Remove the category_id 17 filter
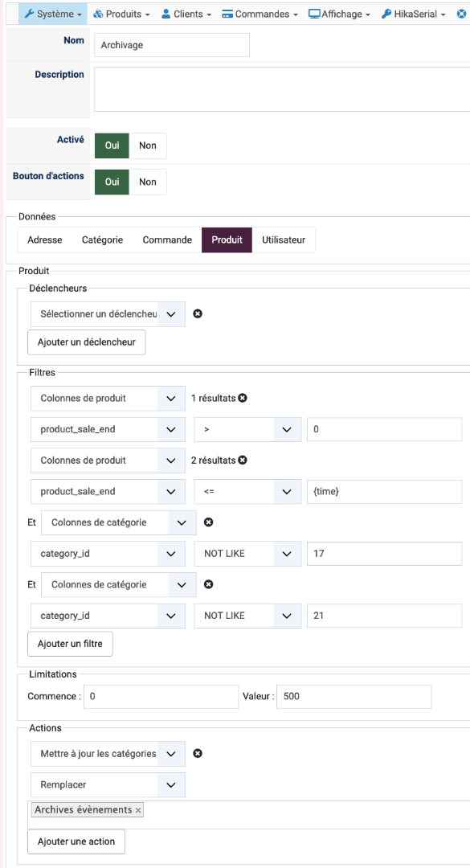 point(209,522)
